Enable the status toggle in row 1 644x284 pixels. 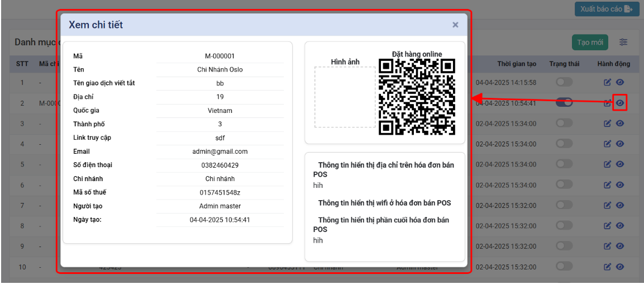pos(564,82)
